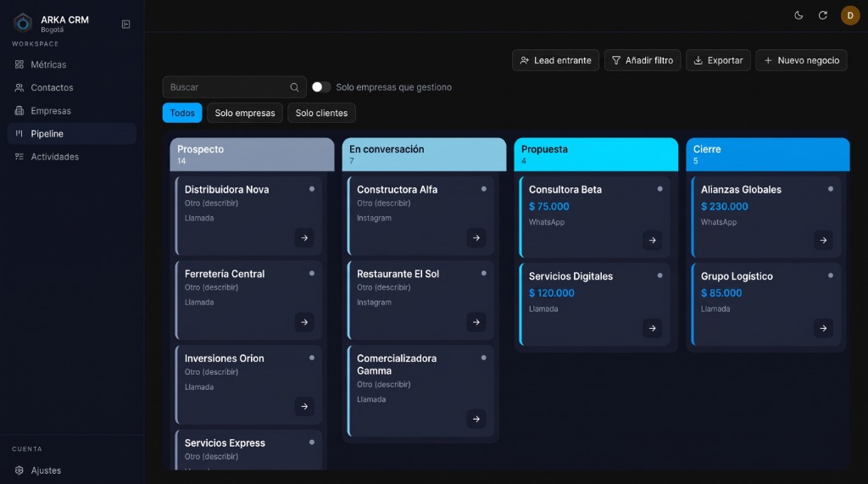Select the Solo clientes filter tab

321,113
